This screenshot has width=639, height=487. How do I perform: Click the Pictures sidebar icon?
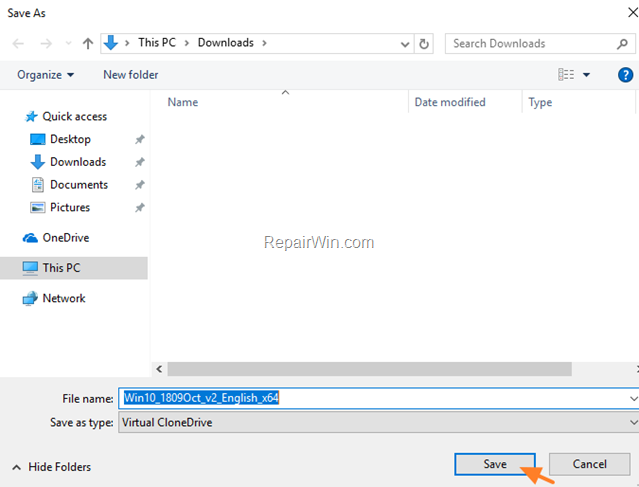pos(37,208)
